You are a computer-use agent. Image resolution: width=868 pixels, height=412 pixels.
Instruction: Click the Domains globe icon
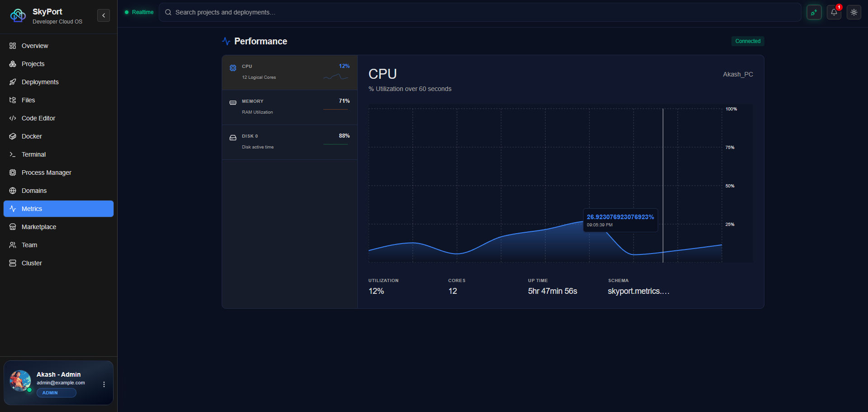pyautogui.click(x=13, y=191)
